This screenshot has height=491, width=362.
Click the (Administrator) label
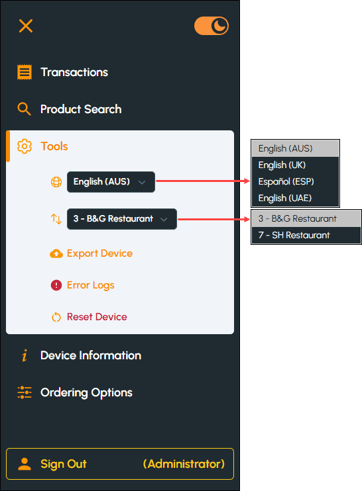pyautogui.click(x=184, y=464)
